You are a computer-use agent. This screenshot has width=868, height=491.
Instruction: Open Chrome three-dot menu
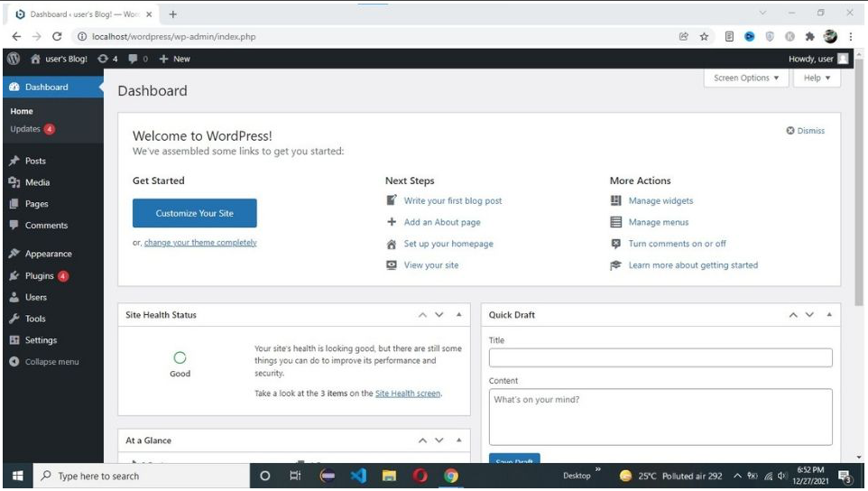[x=851, y=36]
